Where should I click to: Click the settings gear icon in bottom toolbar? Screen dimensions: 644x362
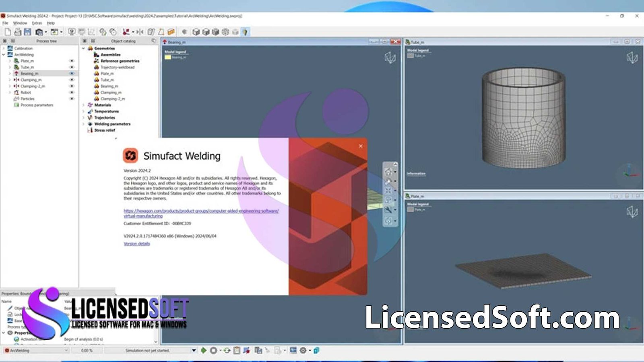coord(303,351)
